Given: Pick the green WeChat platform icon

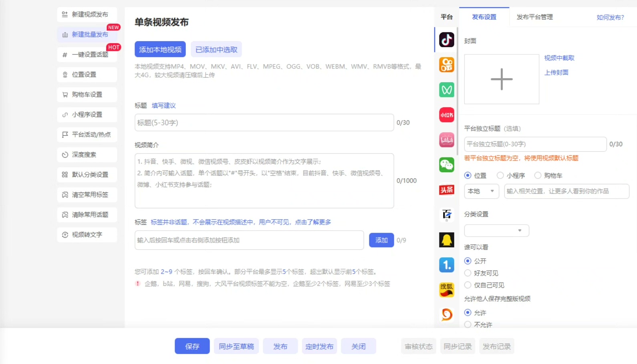Looking at the screenshot, I should pyautogui.click(x=446, y=165).
